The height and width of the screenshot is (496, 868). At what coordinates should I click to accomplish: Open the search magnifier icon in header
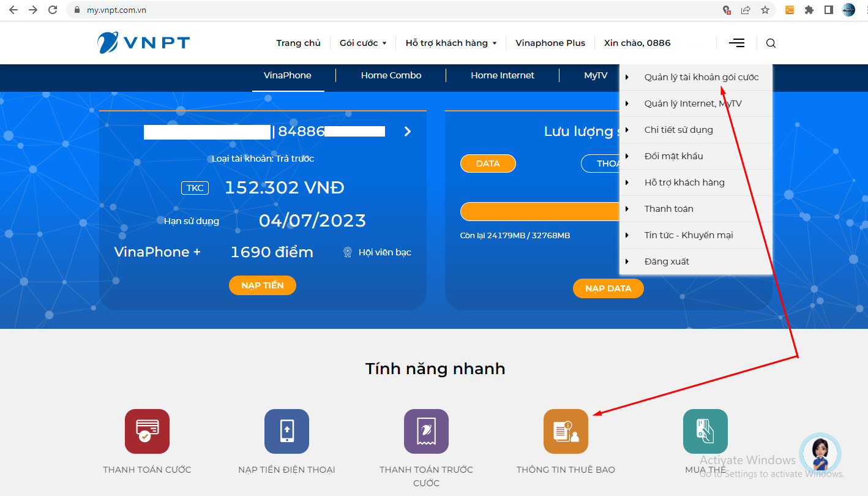(x=771, y=43)
